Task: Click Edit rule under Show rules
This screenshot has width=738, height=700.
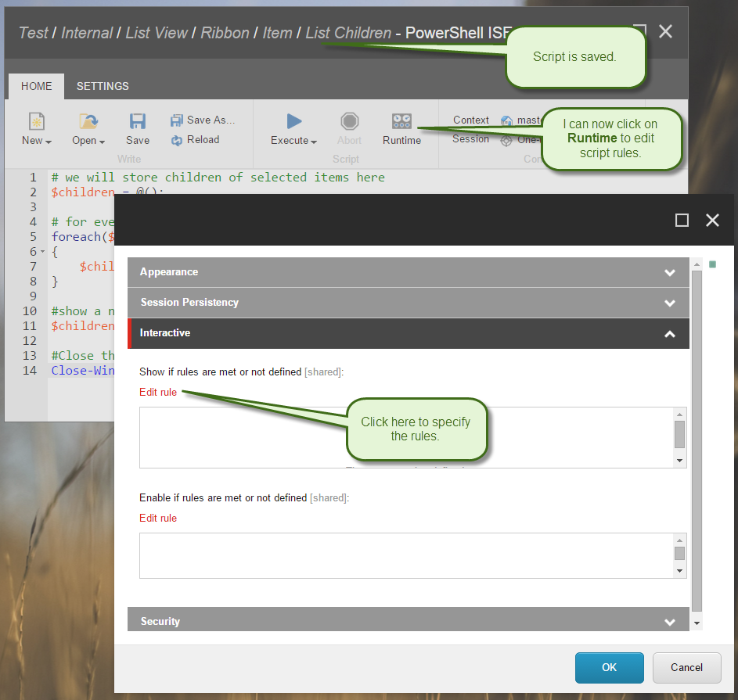Action: point(158,392)
